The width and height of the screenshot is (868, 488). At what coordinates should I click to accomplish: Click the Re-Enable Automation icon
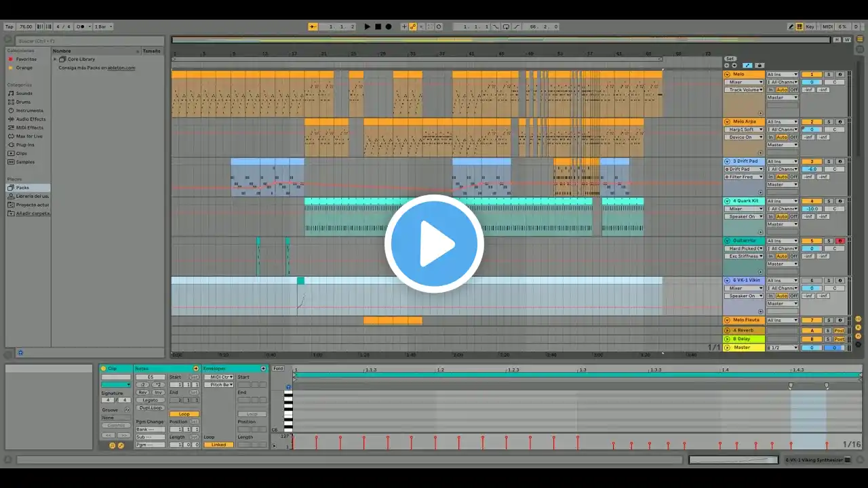pos(421,26)
